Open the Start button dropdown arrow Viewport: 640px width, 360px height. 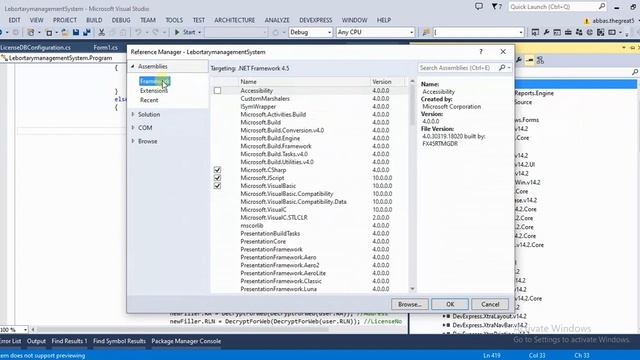(x=200, y=32)
